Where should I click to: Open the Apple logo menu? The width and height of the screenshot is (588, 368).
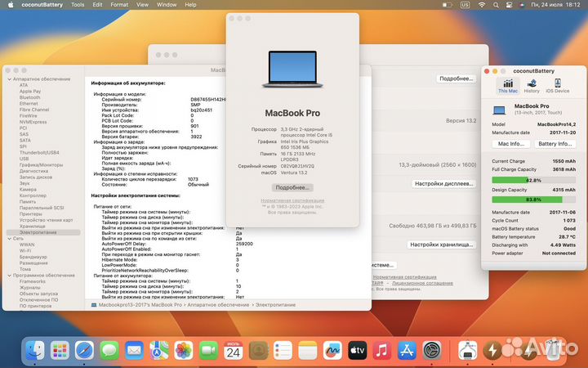(11, 5)
